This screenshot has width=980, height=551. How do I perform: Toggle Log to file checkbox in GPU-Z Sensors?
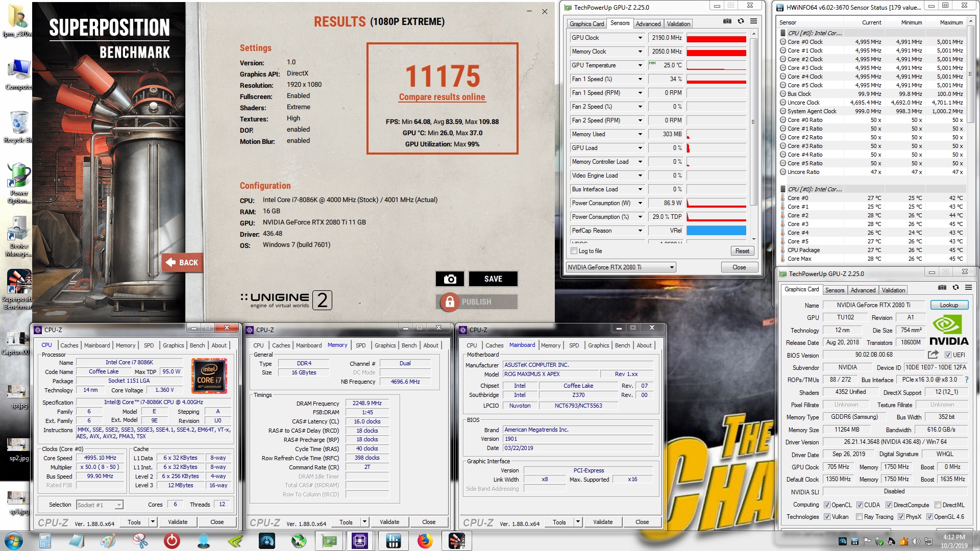(574, 251)
